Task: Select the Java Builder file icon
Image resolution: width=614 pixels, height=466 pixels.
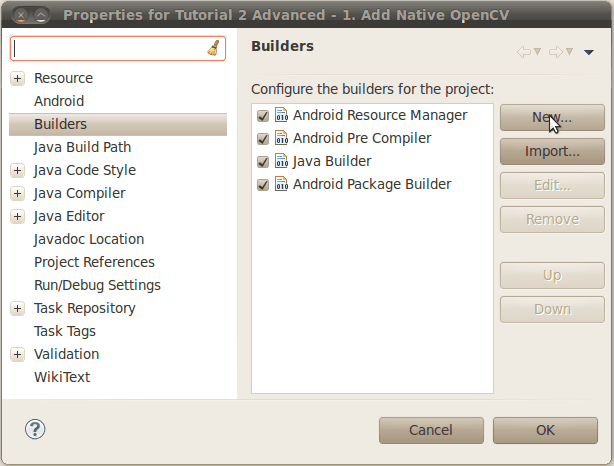Action: [x=281, y=161]
